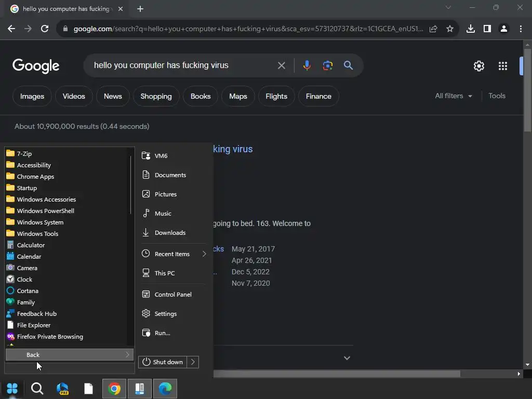Toggle the Chrome side panel icon

tap(487, 29)
